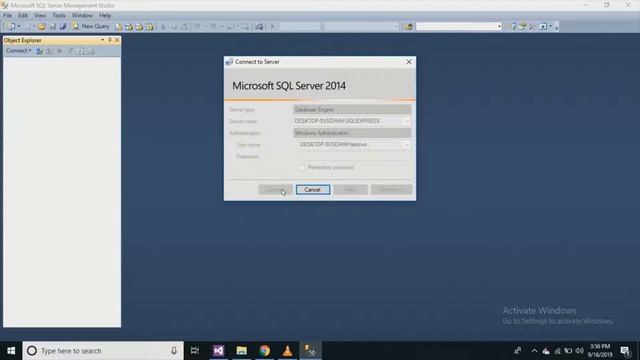Open Task View from taskbar
Viewport: 640px width, 360px height.
[195, 351]
